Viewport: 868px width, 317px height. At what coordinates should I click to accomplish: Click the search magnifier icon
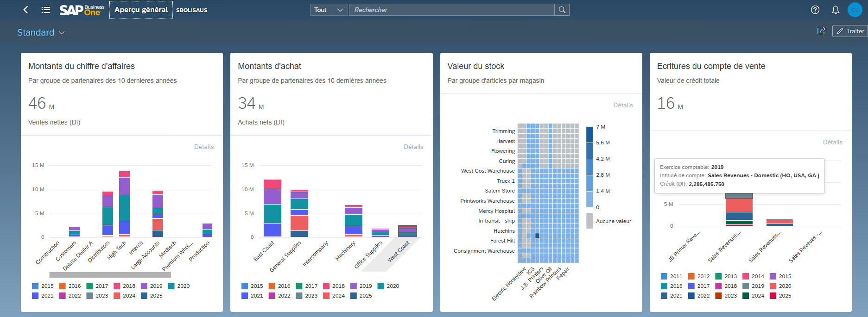562,10
